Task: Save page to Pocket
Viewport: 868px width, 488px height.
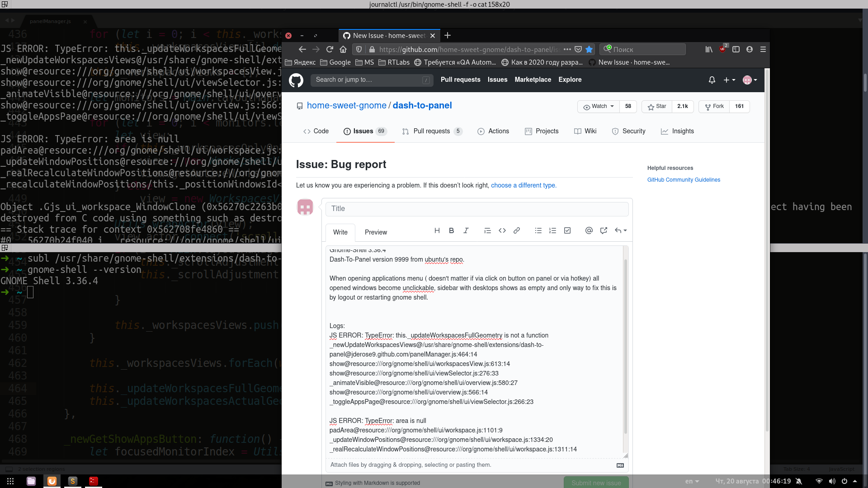Action: [578, 49]
